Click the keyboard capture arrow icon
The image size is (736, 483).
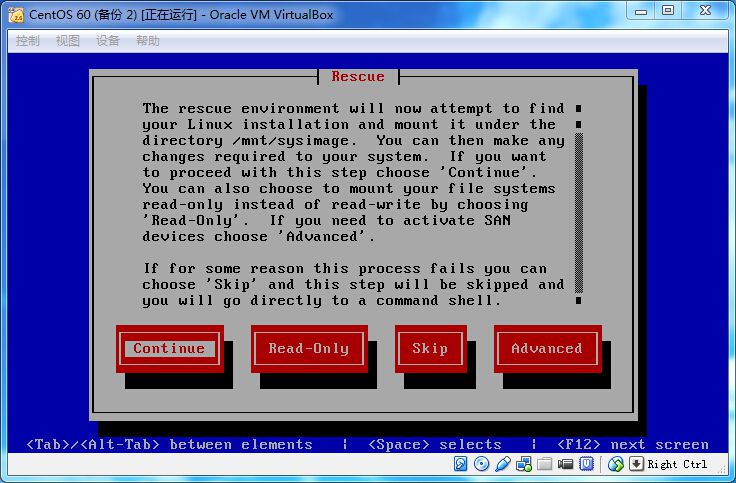pyautogui.click(x=636, y=464)
